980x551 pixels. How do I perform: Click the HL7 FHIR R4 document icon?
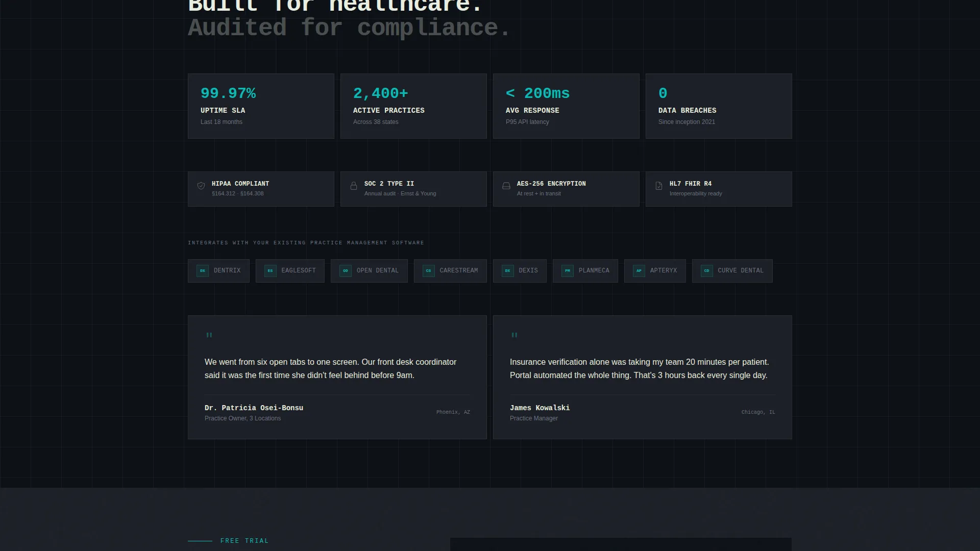pyautogui.click(x=659, y=186)
